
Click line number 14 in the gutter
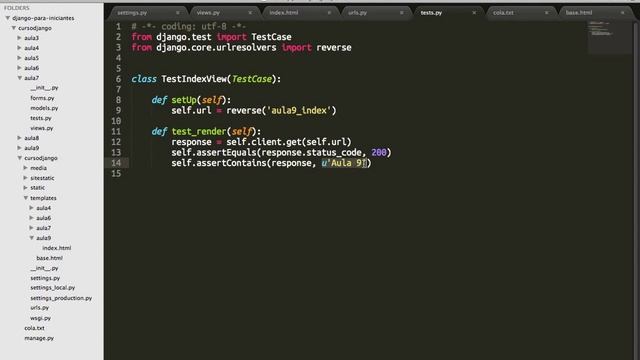[x=116, y=163]
